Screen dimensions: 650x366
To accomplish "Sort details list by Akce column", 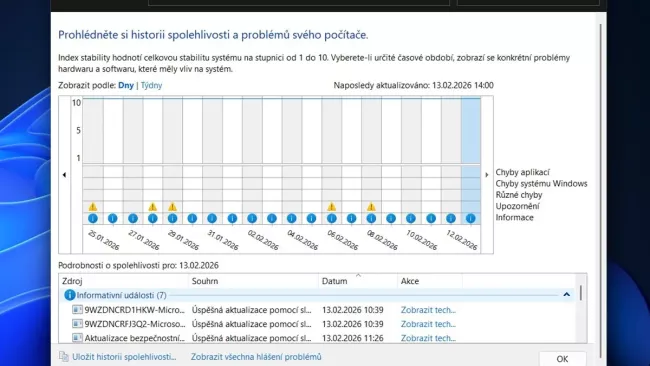I will [430, 281].
